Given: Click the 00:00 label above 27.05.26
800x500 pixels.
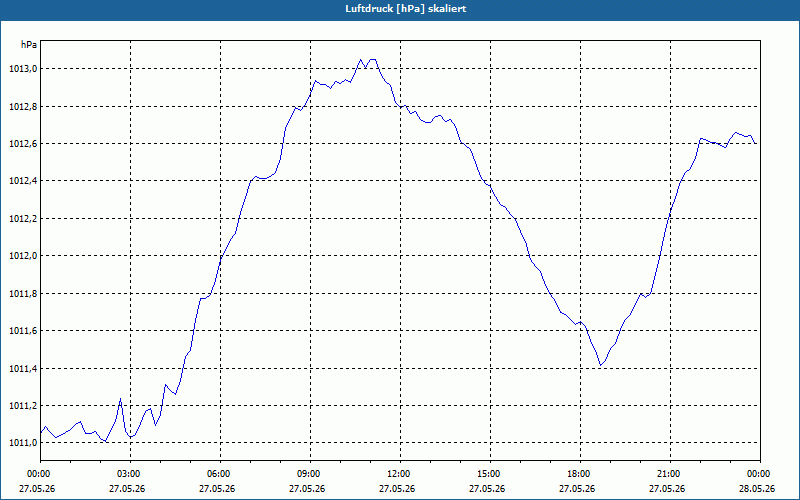Looking at the screenshot, I should tap(41, 474).
